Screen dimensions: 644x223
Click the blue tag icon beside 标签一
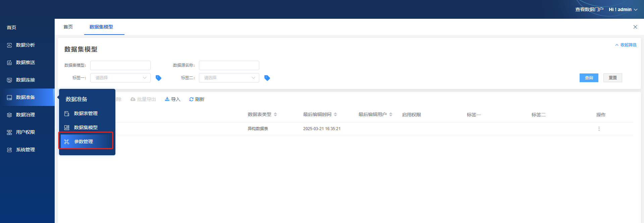(158, 78)
